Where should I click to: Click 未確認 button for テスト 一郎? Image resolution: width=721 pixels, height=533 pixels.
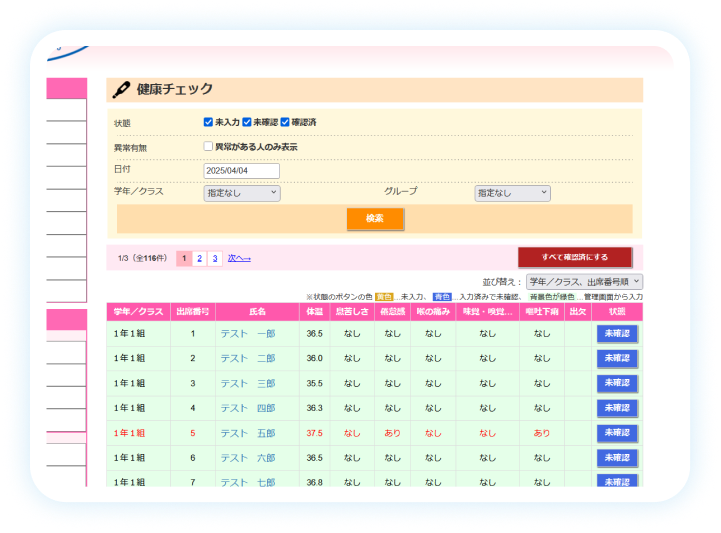[617, 334]
